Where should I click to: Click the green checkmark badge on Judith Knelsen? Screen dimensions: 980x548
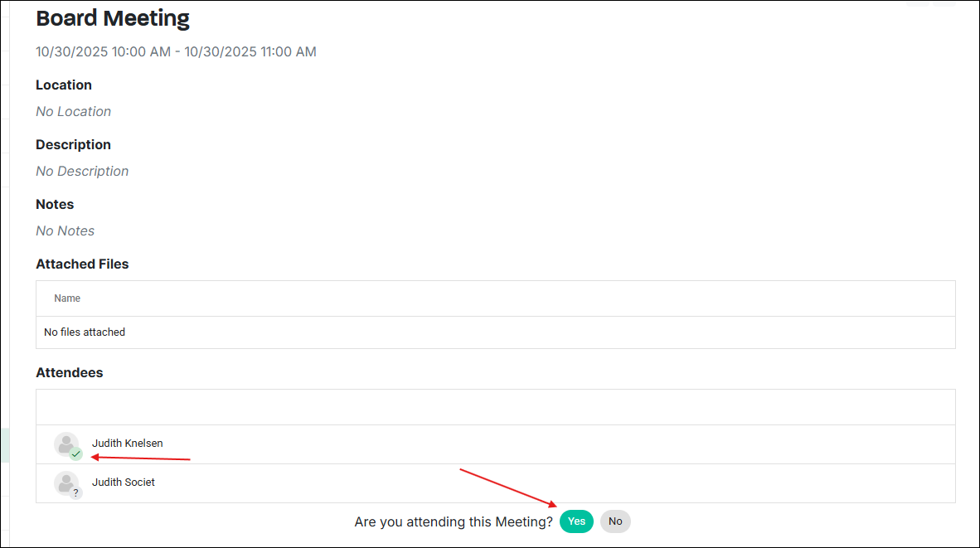(x=76, y=454)
